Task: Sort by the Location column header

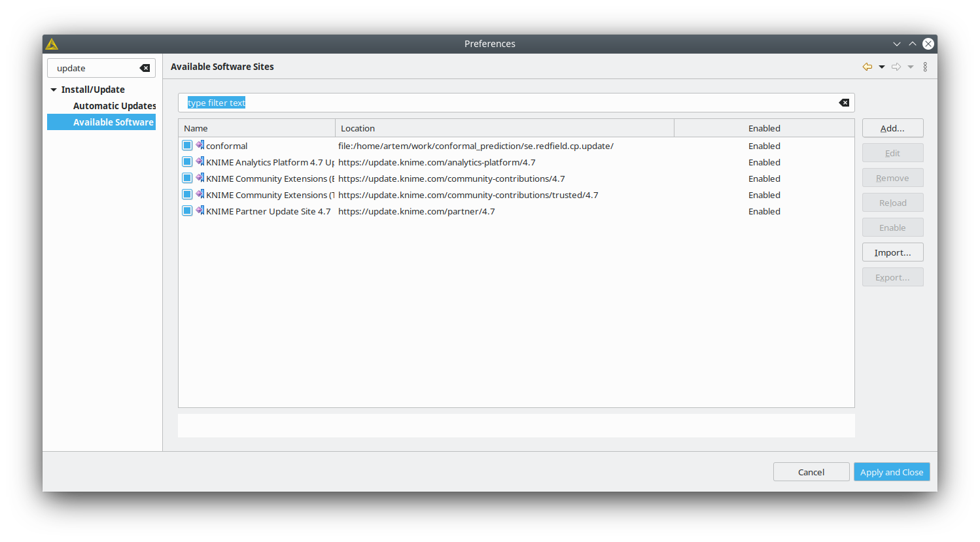Action: (x=504, y=128)
